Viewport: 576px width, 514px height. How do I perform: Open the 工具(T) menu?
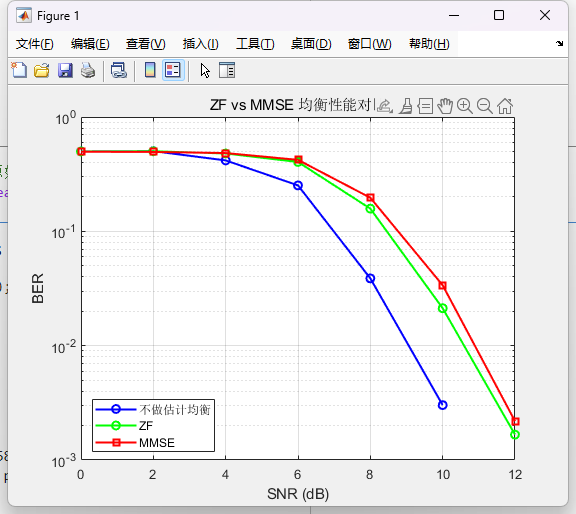[x=255, y=44]
